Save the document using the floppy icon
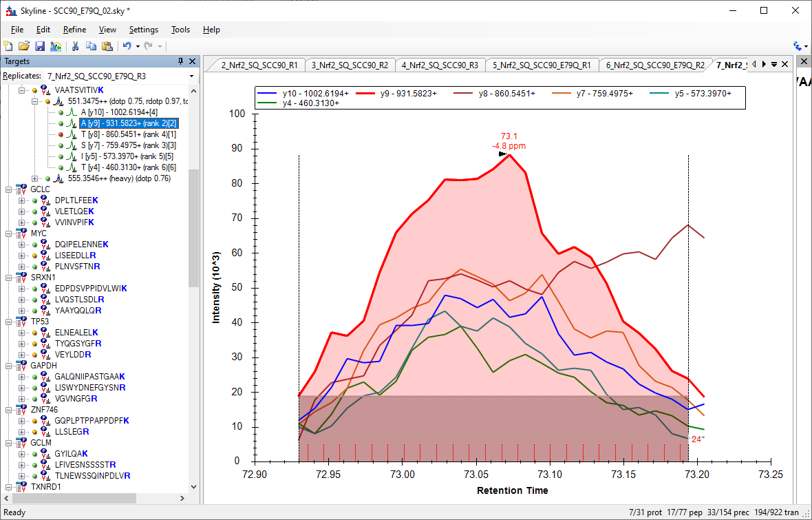The image size is (812, 520). pos(39,46)
